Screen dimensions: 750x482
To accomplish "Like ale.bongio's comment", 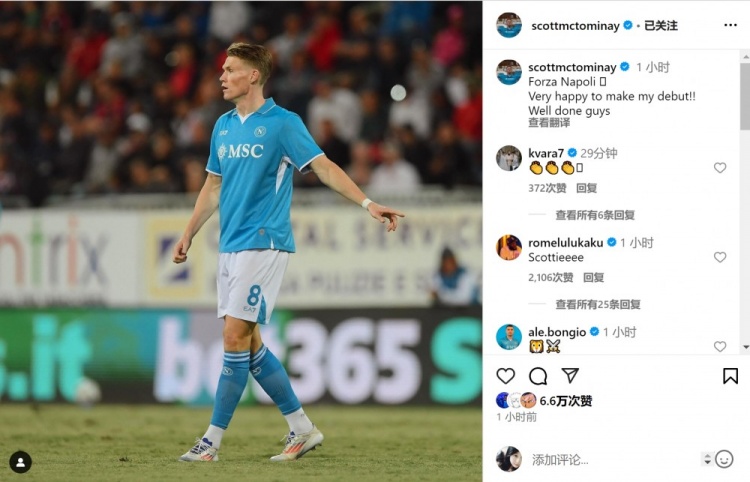I will tap(720, 347).
